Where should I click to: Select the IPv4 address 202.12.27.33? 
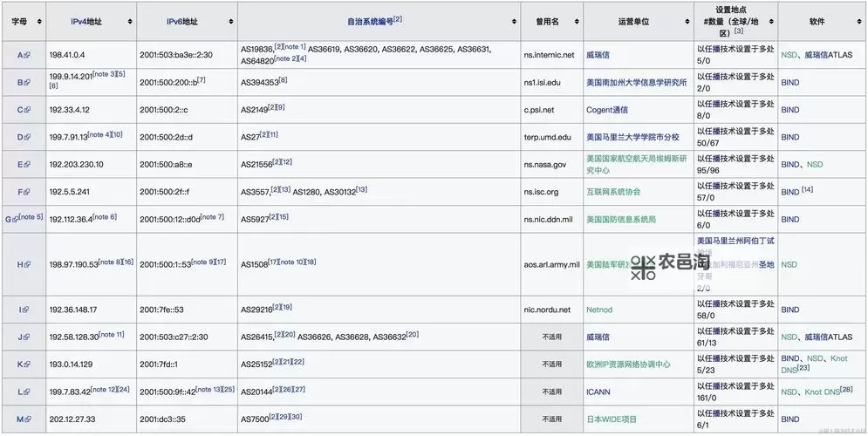pyautogui.click(x=72, y=419)
